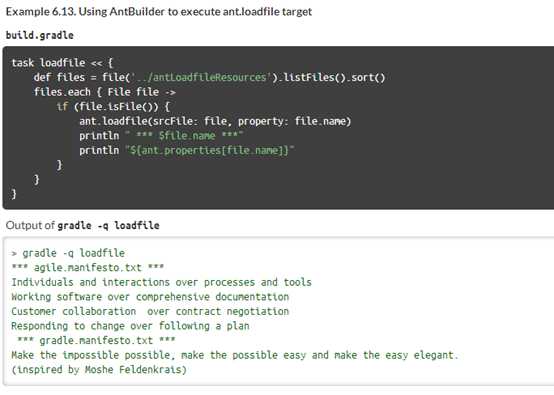Click the '*** $file.name ***' println string
The height and width of the screenshot is (395, 554).
(x=184, y=136)
